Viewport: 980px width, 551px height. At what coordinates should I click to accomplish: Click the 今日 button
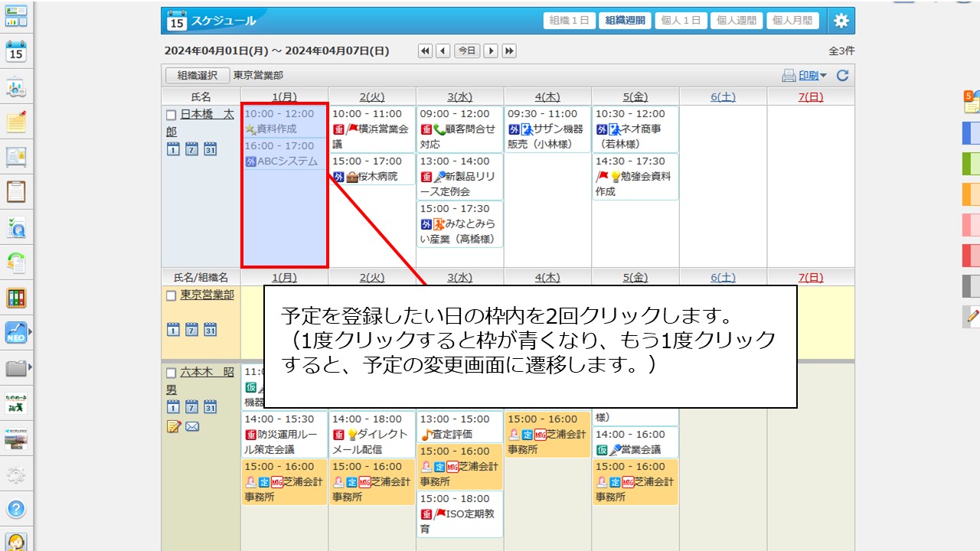[x=467, y=51]
